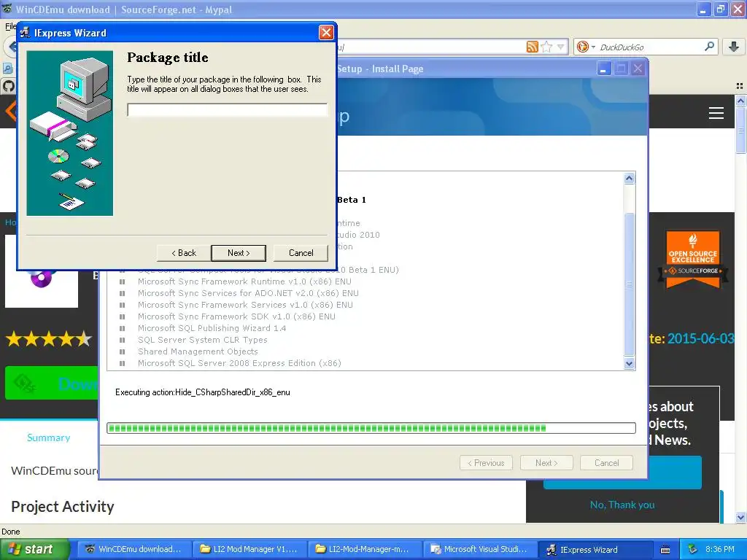Switch to Microsoft Visual Studio taskbar item
Viewport: 747px width, 560px height.
coord(480,549)
